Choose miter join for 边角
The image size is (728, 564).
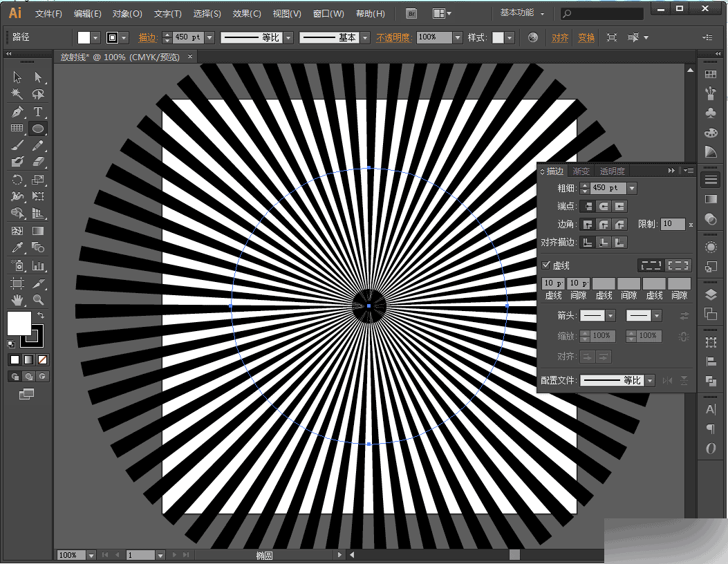pos(588,225)
